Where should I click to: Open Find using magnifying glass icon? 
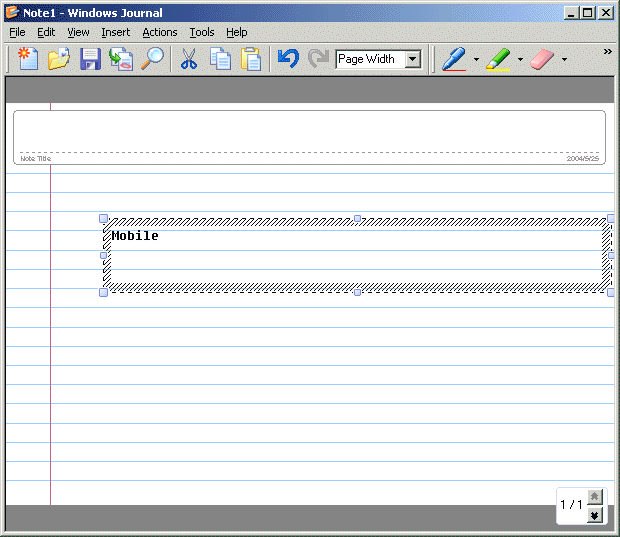point(152,59)
